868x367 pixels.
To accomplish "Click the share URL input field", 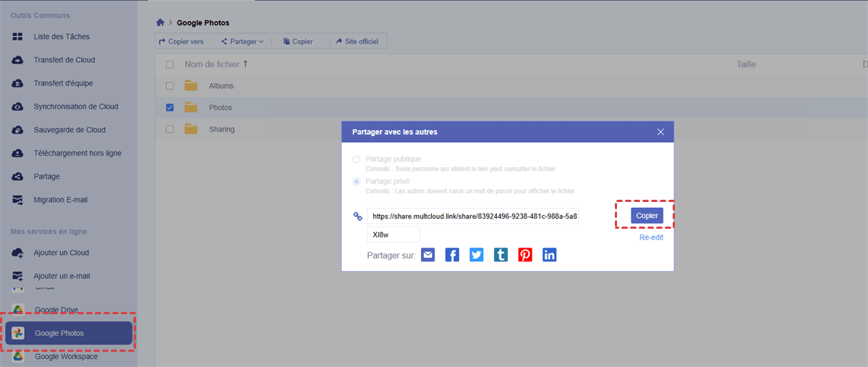I will (x=472, y=216).
